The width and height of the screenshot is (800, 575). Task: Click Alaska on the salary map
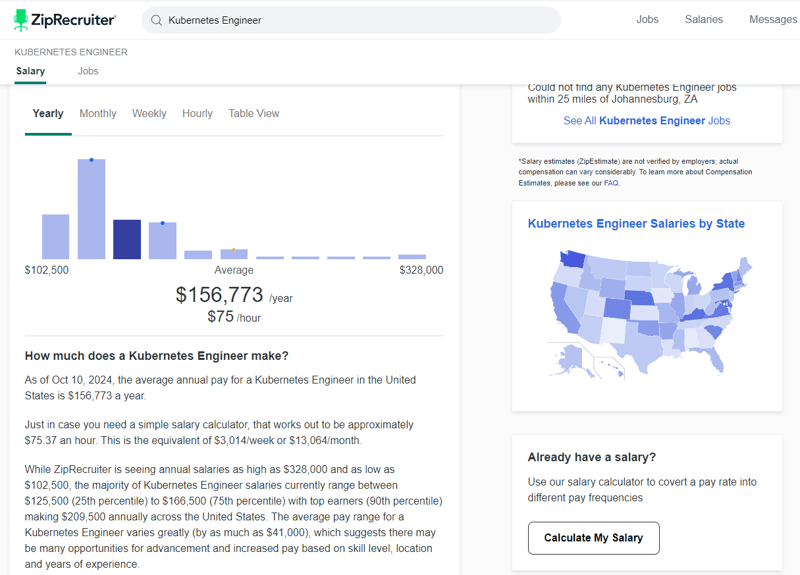(571, 359)
